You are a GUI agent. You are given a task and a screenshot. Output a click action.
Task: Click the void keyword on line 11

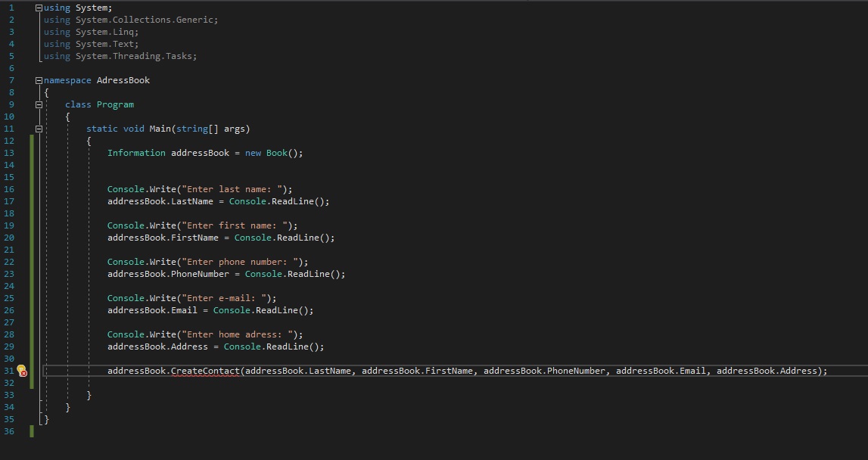tap(133, 129)
